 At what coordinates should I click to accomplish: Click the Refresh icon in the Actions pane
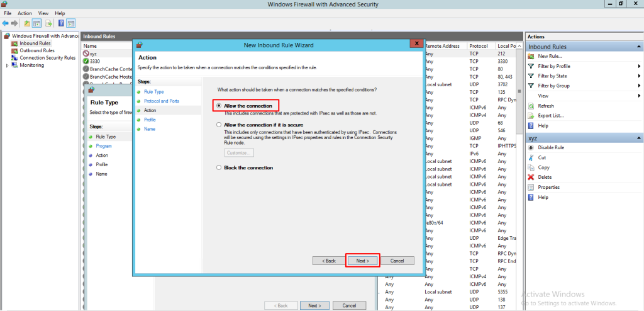pos(531,106)
